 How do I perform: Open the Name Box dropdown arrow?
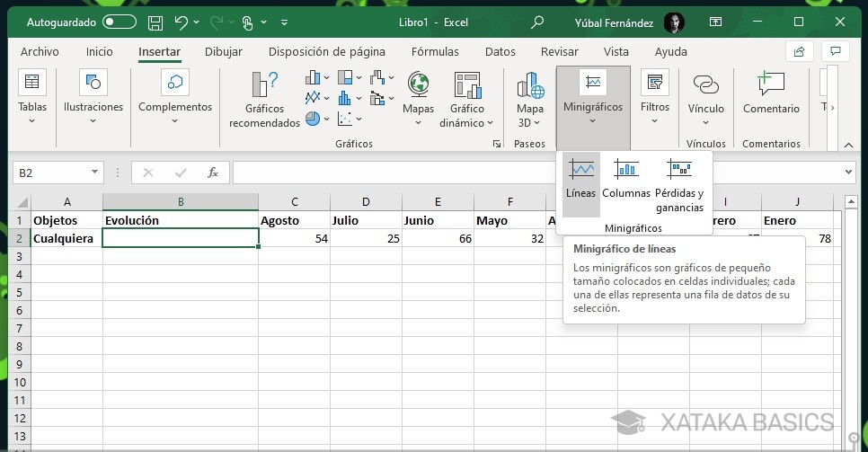[x=94, y=173]
